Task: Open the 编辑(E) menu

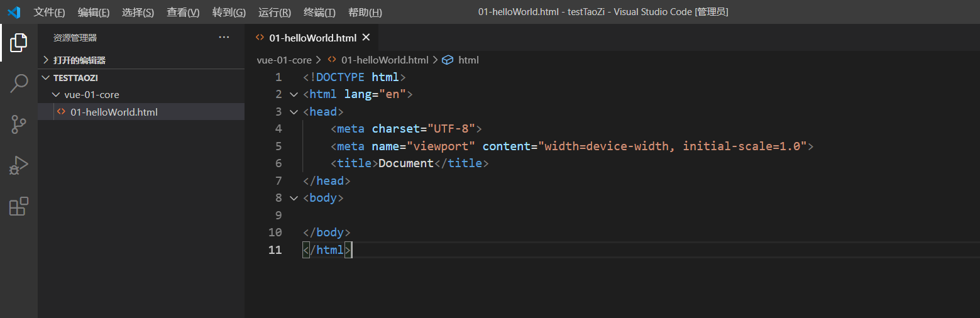Action: [x=94, y=13]
